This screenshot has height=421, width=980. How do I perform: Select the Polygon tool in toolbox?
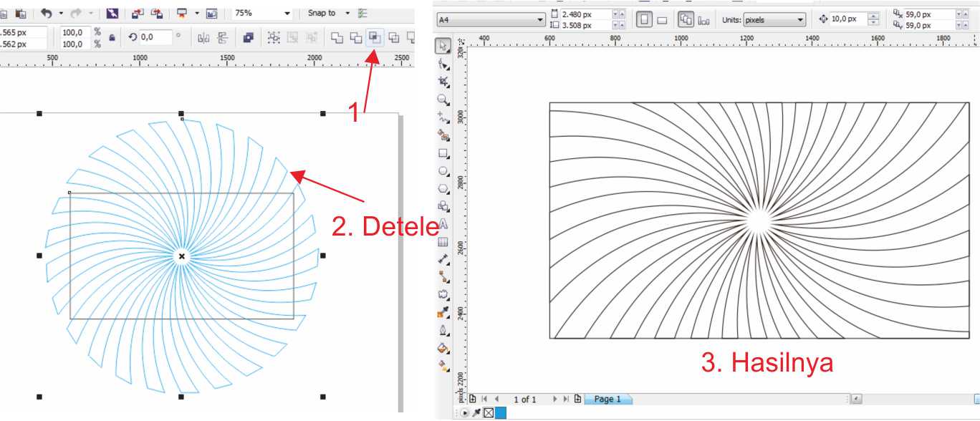[x=443, y=188]
